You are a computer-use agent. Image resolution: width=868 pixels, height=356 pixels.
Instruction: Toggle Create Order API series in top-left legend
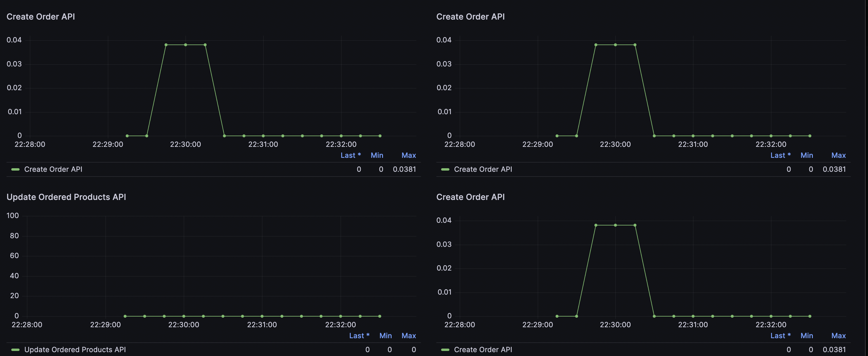53,169
